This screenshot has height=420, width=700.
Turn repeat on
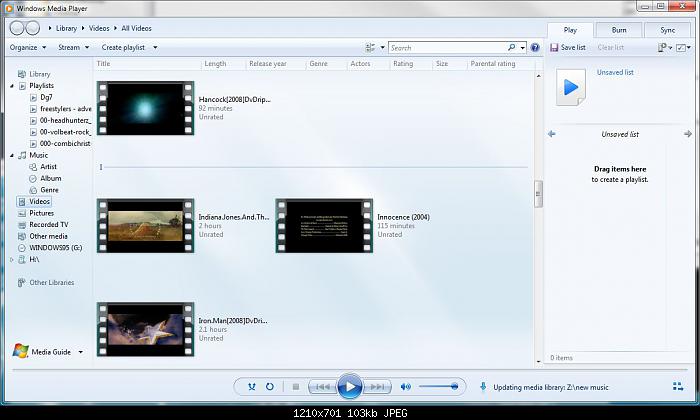(x=270, y=387)
